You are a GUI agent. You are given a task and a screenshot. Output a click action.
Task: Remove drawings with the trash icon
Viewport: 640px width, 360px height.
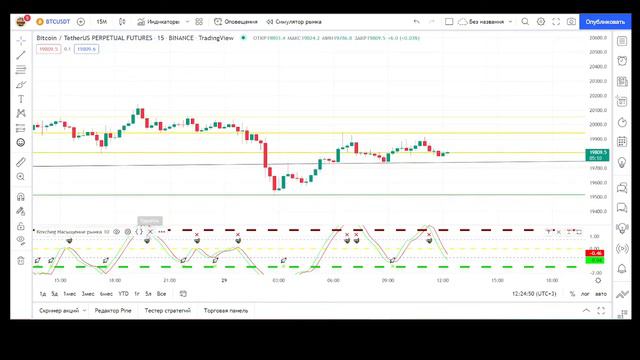[21, 260]
